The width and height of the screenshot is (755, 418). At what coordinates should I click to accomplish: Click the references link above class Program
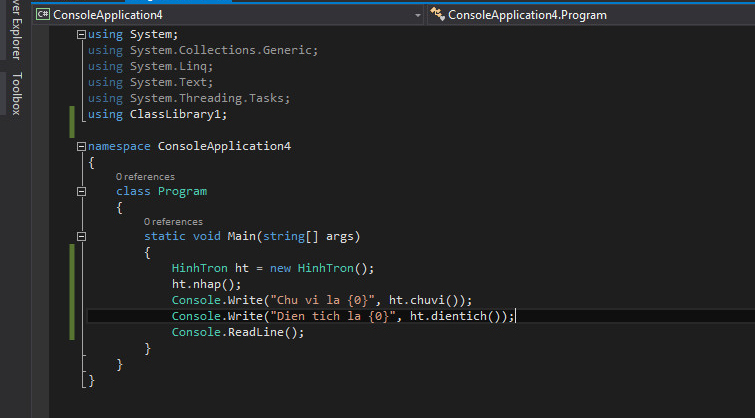145,177
